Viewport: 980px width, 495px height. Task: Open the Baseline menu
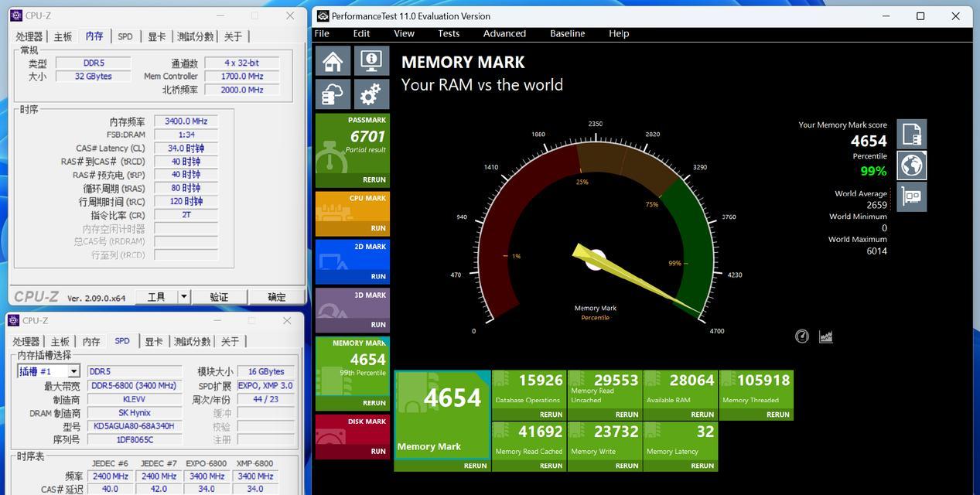point(567,33)
